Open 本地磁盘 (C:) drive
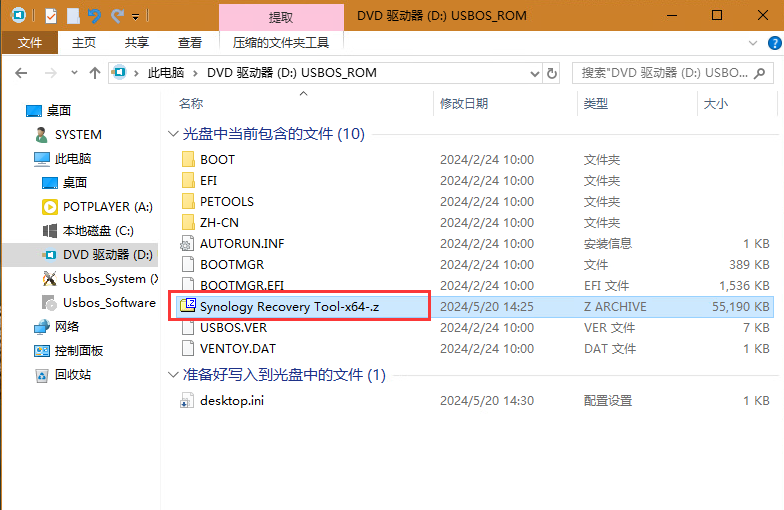784x510 pixels. coord(88,230)
